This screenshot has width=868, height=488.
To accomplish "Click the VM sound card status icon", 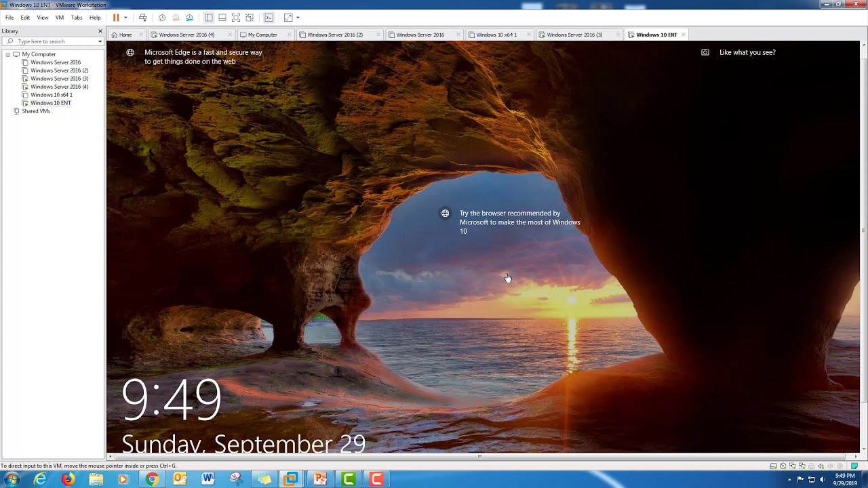I will pos(821,466).
